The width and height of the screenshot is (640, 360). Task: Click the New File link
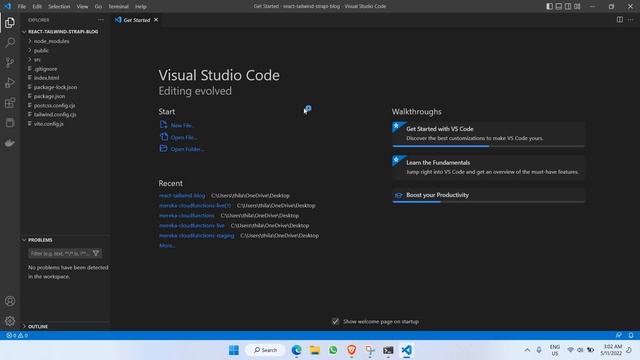[x=182, y=126]
